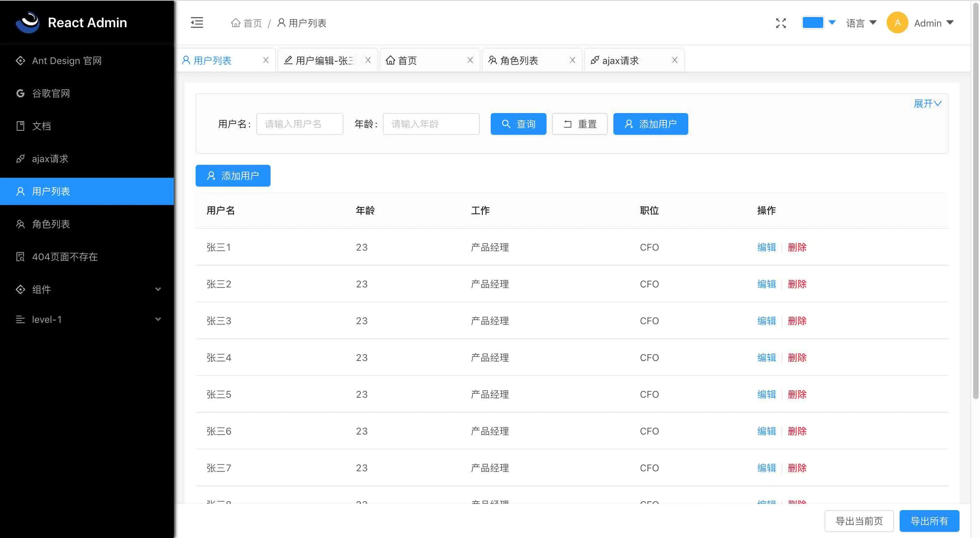Open the theme color swatch picker
The image size is (980, 538).
point(813,22)
